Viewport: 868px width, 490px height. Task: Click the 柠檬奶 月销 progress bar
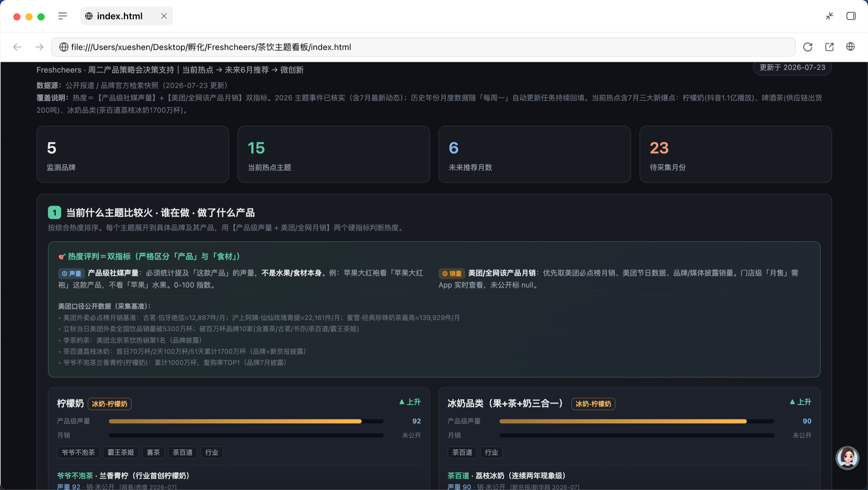tap(246, 435)
